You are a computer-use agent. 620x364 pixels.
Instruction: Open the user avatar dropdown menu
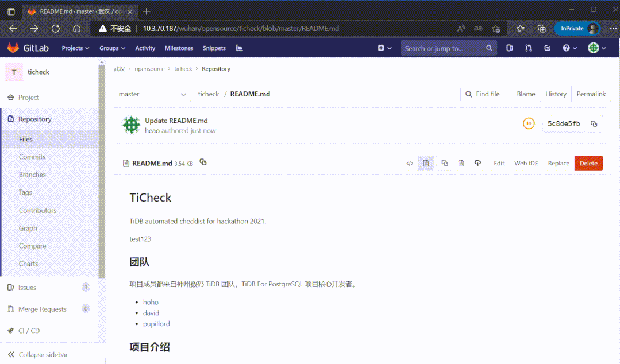click(x=597, y=48)
